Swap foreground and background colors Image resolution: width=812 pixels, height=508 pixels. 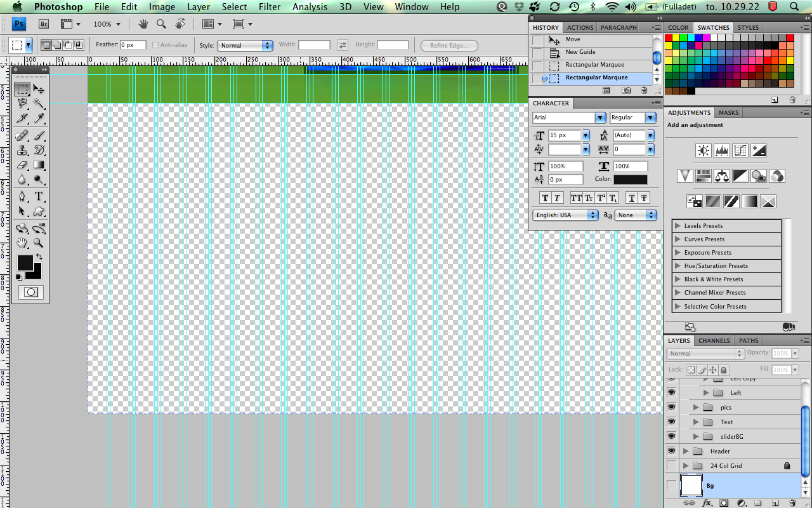(x=39, y=256)
